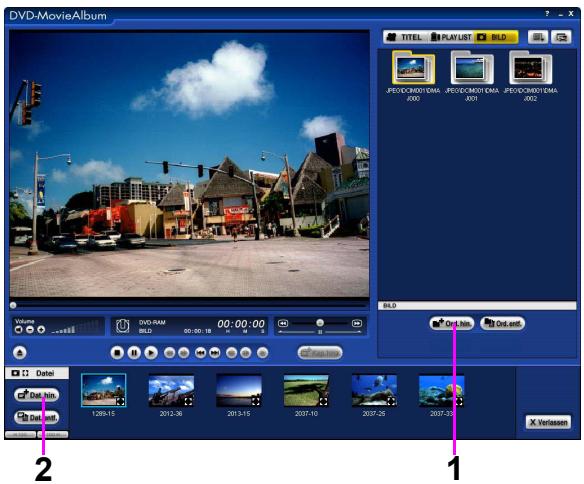
Task: Eject the disc with eject button
Action: [x=20, y=352]
